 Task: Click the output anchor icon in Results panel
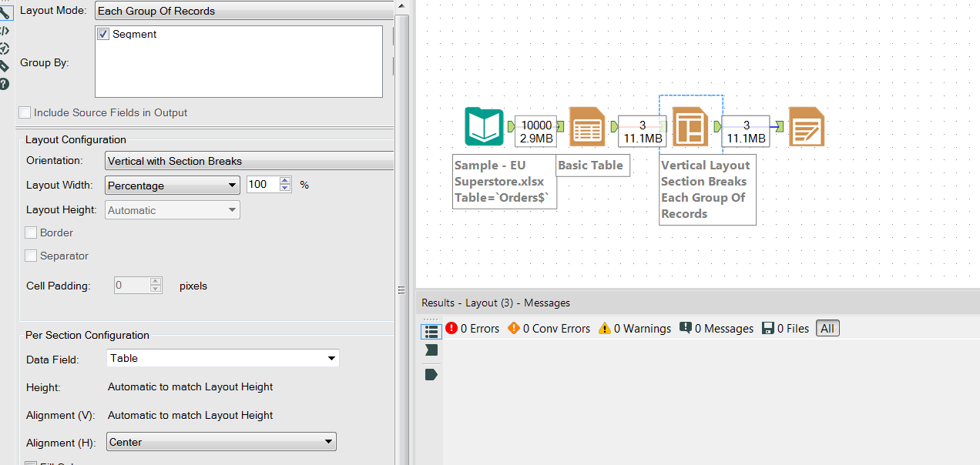[431, 374]
